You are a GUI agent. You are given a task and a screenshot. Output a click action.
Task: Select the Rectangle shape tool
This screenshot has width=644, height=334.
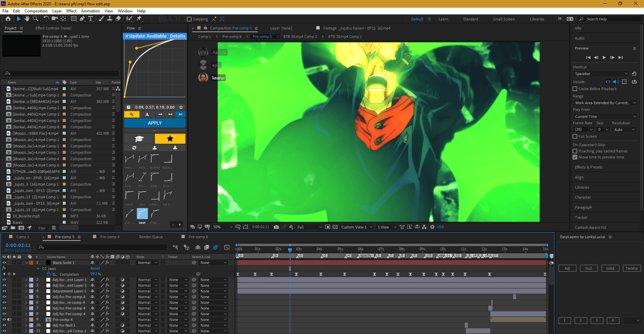click(74, 19)
